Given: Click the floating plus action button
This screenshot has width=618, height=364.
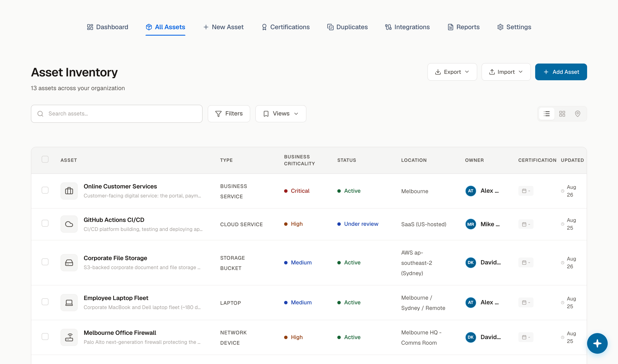Looking at the screenshot, I should pos(597,343).
